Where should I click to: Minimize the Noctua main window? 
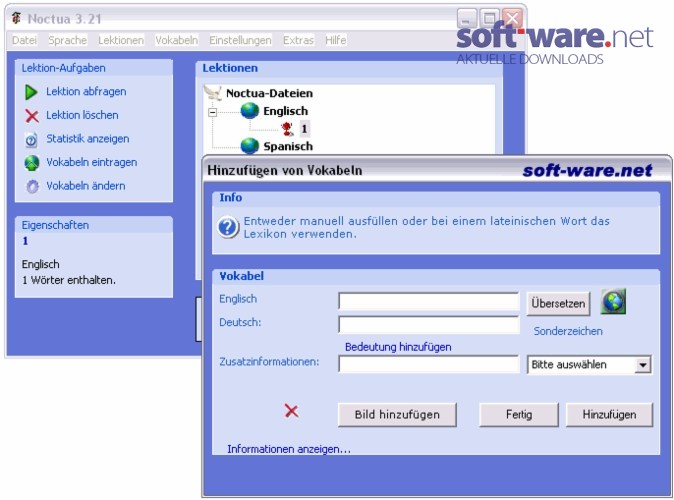click(x=466, y=18)
